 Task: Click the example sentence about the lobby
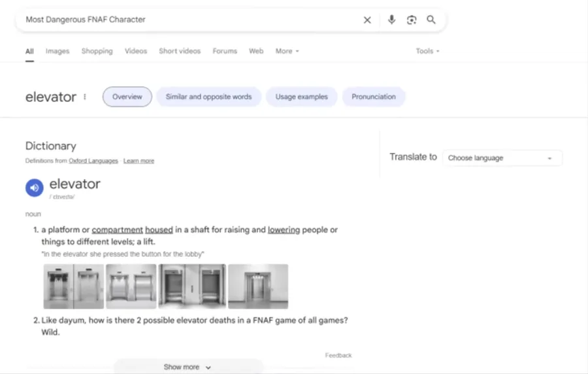[x=123, y=254]
